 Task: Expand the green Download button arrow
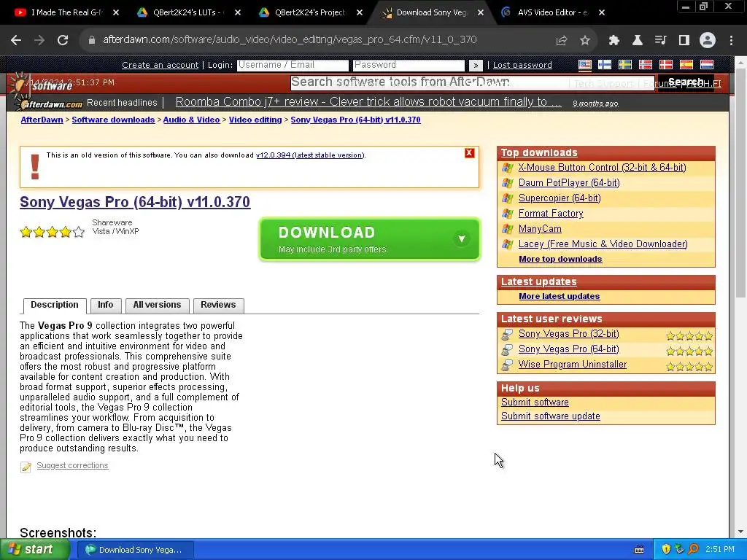[x=461, y=238]
